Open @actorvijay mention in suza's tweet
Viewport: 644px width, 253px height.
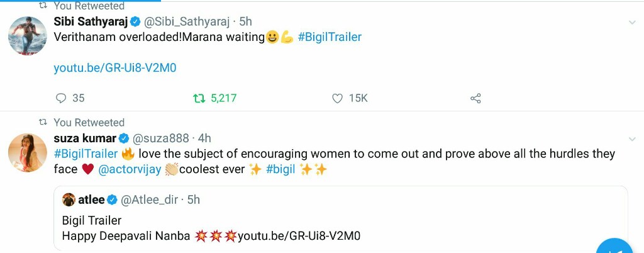click(130, 169)
